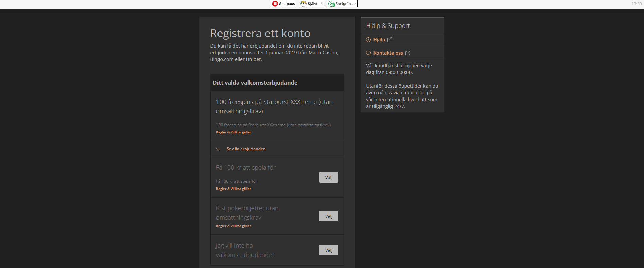Click the Självtest gauge icon
The image size is (644, 268).
303,4
